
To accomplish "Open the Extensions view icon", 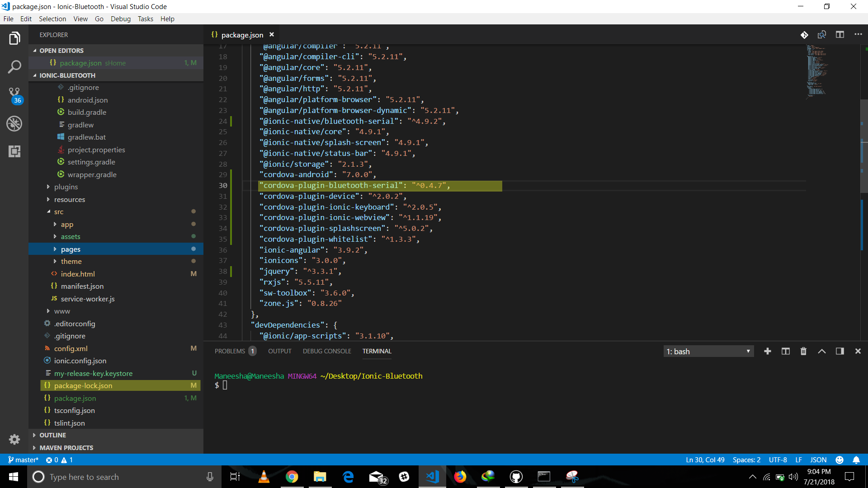I will pos(14,151).
